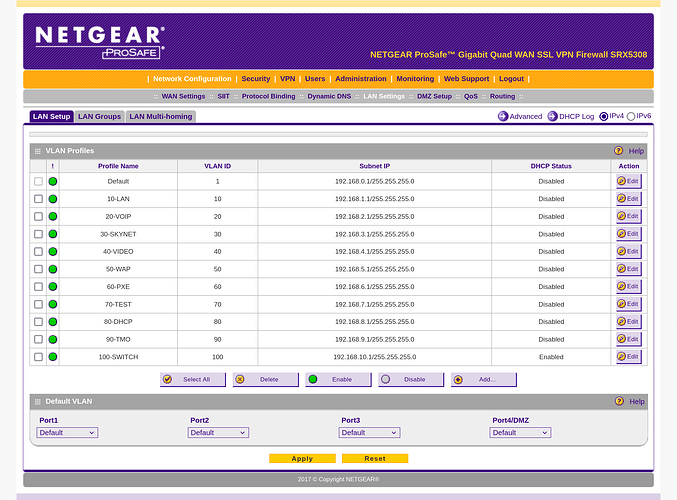
Task: Click the Delete button
Action: coord(266,380)
